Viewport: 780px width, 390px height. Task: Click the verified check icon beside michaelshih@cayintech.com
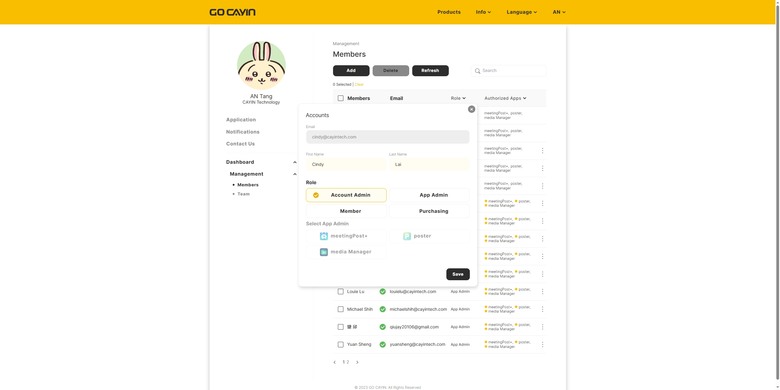383,309
